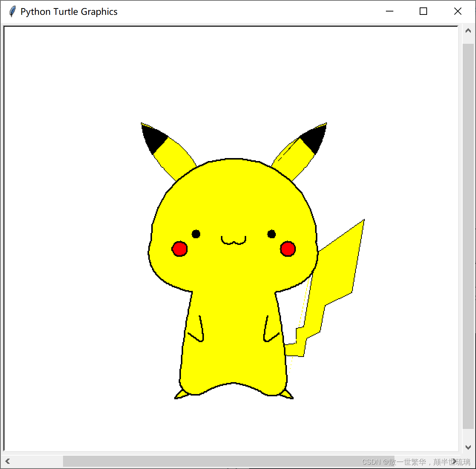The height and width of the screenshot is (469, 476).
Task: Minimize the Python Turtle Graphics window
Action: point(389,12)
